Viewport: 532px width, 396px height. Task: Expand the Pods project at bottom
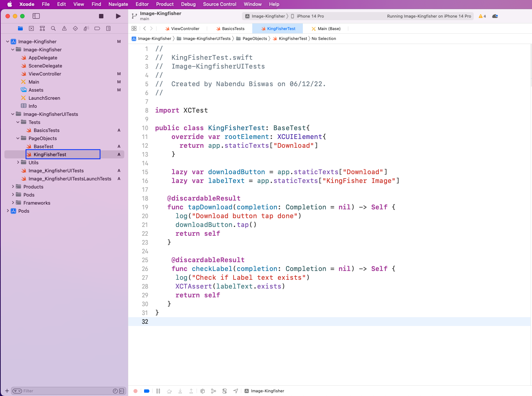tap(8, 210)
